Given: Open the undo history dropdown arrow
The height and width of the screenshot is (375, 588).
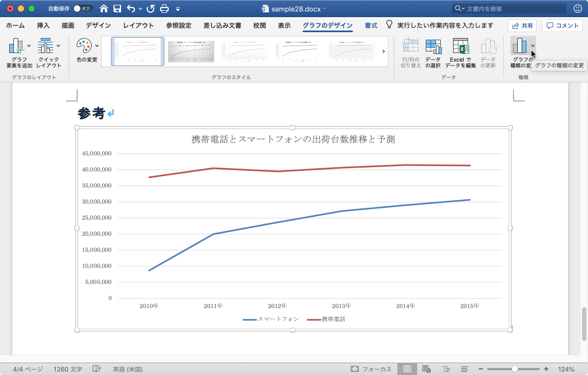Looking at the screenshot, I should coord(140,9).
